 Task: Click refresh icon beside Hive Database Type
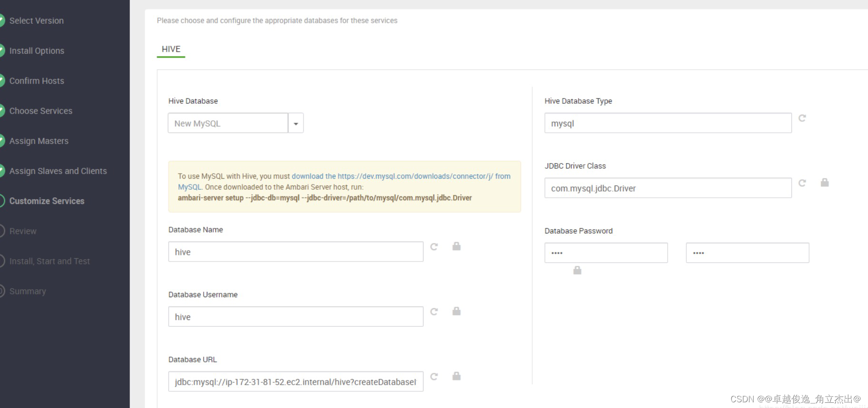(802, 118)
